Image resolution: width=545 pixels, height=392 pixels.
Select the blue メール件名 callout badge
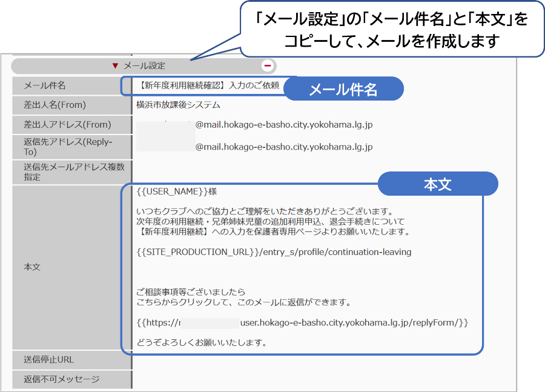pos(343,90)
